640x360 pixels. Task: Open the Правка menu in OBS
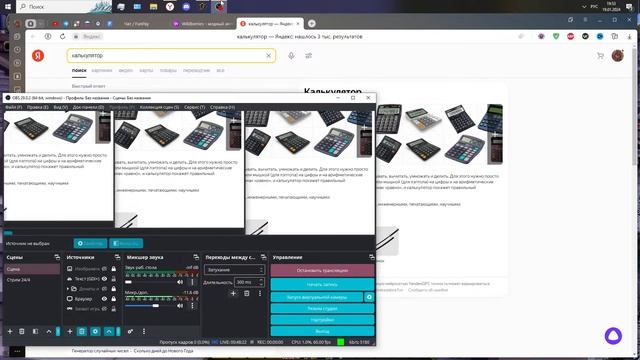pos(38,107)
